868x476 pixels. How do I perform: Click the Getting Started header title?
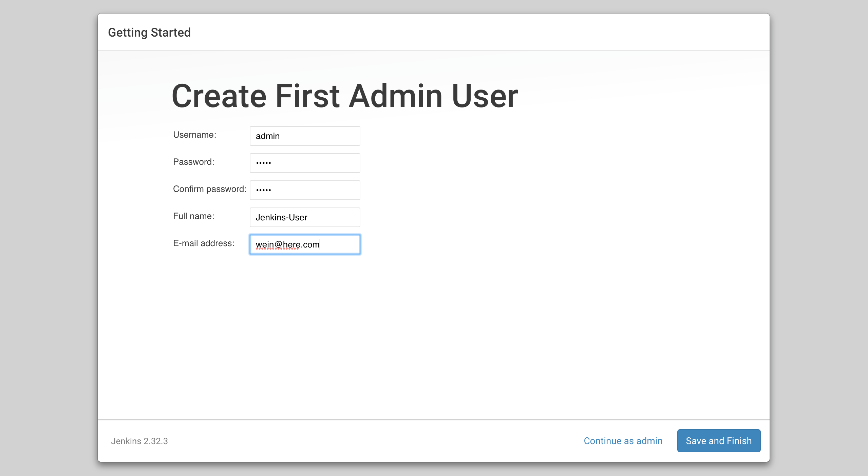149,33
